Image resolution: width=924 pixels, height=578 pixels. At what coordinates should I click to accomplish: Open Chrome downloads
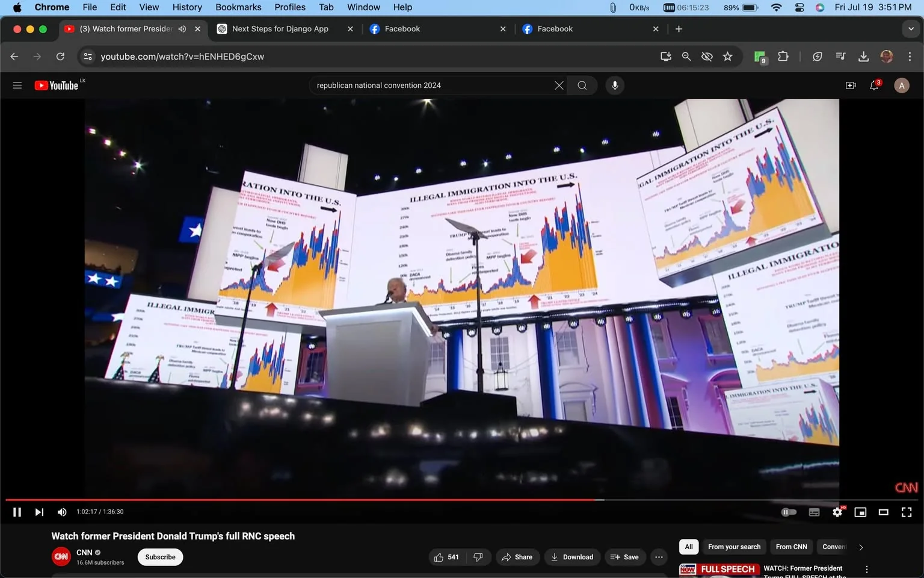coord(863,57)
